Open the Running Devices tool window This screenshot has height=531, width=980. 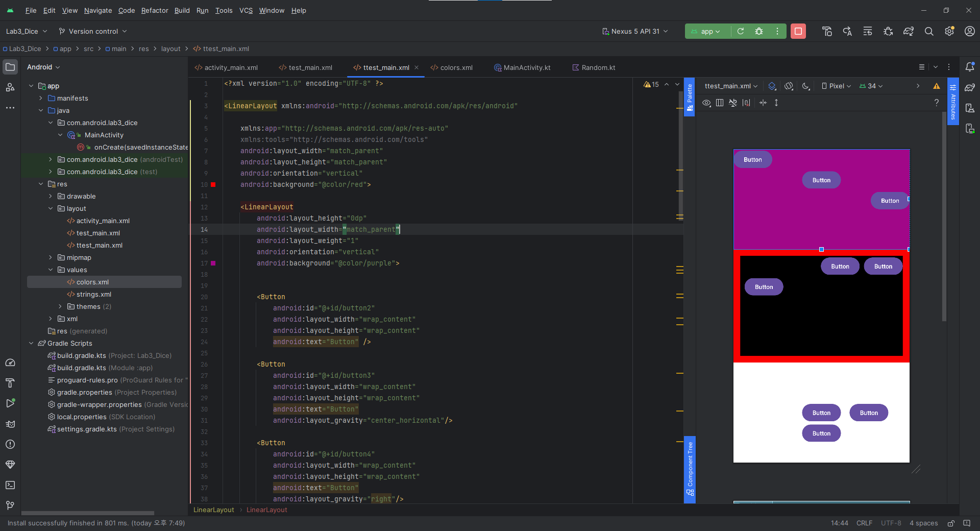point(970,128)
